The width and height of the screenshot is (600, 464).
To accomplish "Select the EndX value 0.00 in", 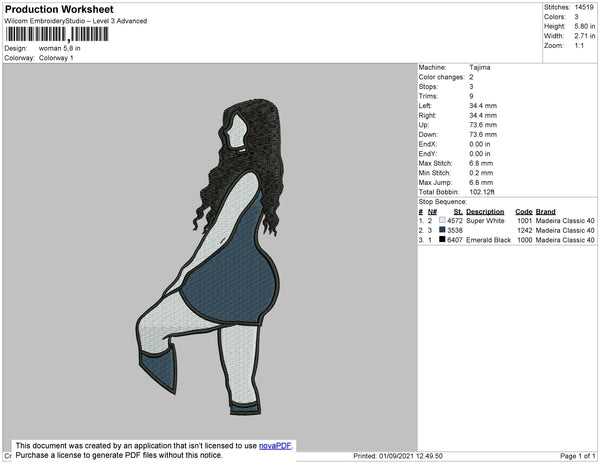I will (480, 144).
